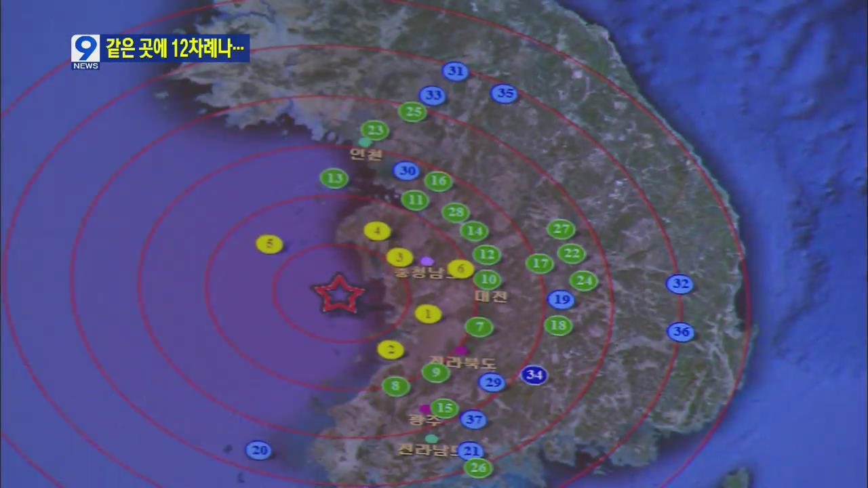
Task: Click green marker number 11
Action: coord(415,200)
